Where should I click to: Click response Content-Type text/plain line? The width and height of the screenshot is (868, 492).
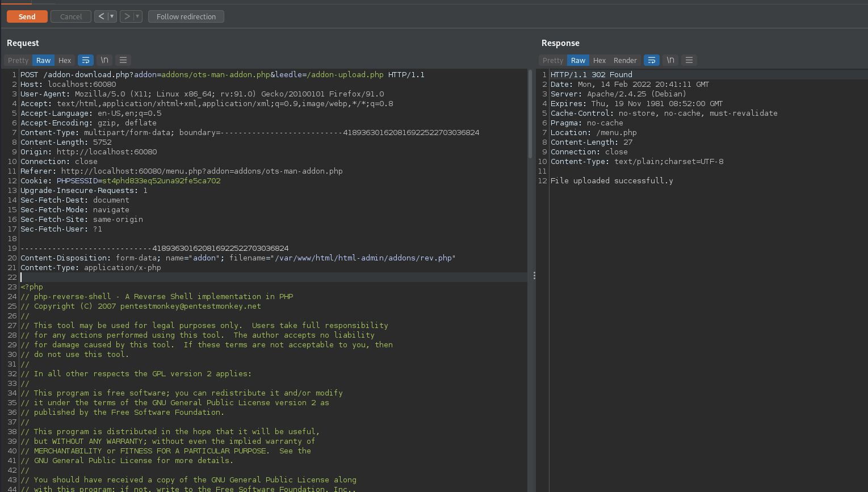(637, 161)
